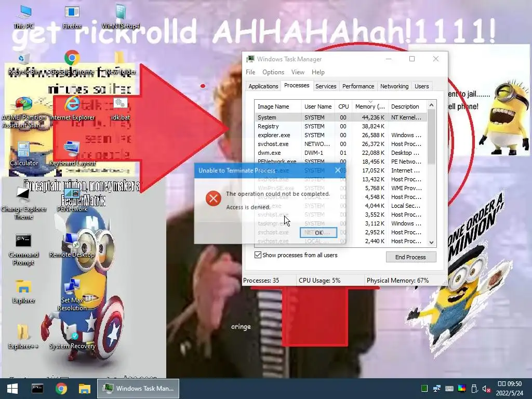Toggle Show processes from all users
532x399 pixels.
point(258,255)
